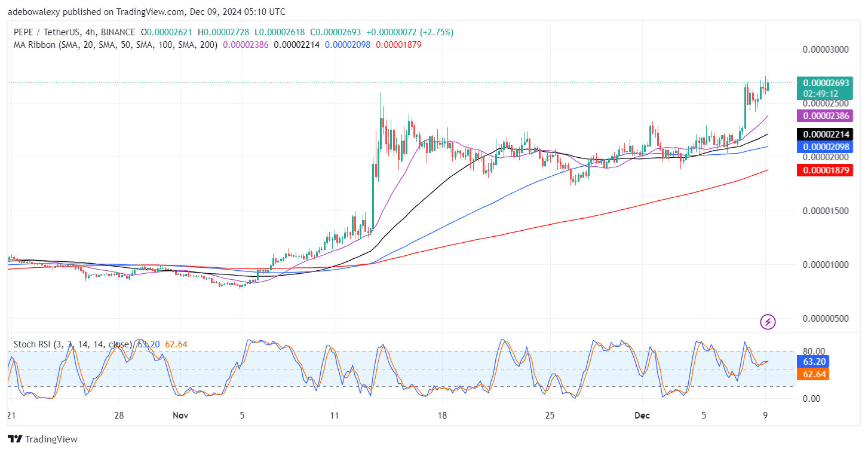Click the 28 date label on time axis
Screen dimensions: 868x452
[119, 416]
